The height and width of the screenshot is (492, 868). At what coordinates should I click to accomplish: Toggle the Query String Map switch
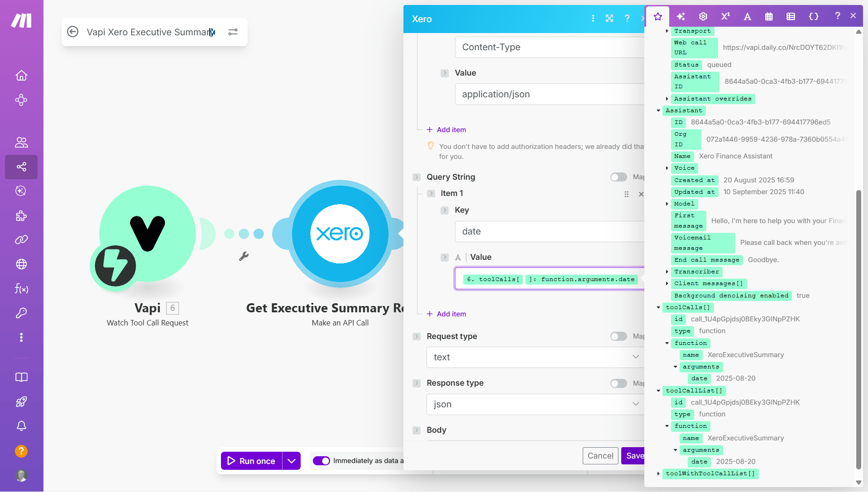click(619, 177)
